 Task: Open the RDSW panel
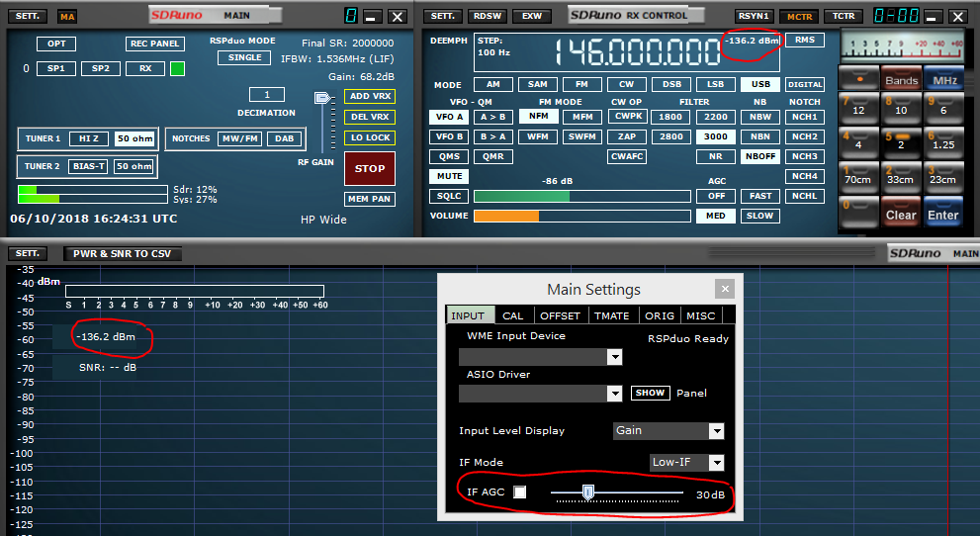tap(487, 16)
